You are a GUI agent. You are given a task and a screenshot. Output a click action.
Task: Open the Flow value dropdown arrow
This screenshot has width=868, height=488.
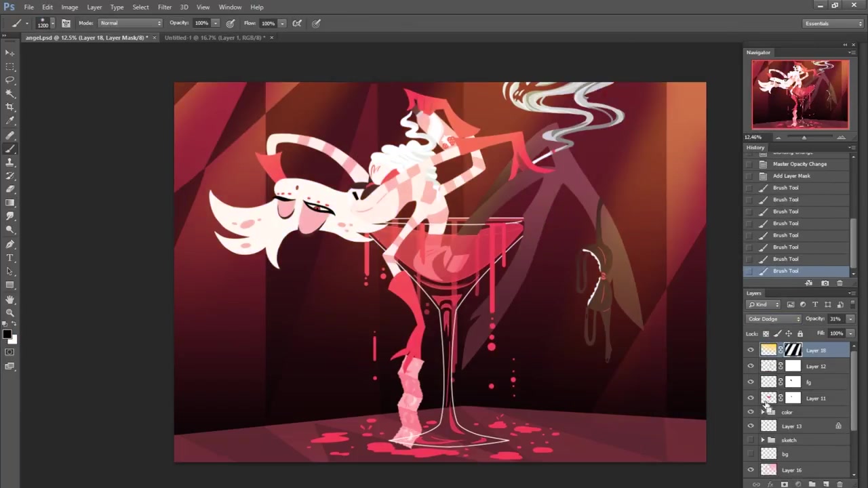(x=282, y=23)
